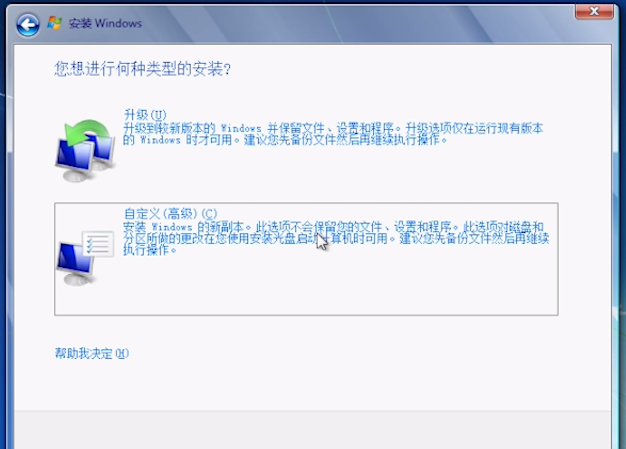Open the 帮助我决定(H) help link

tap(92, 353)
